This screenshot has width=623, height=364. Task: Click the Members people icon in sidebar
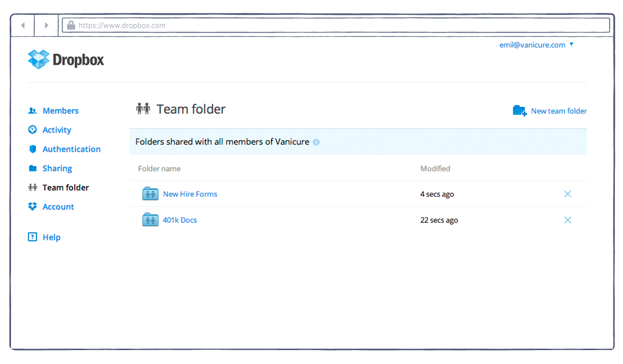(x=33, y=111)
